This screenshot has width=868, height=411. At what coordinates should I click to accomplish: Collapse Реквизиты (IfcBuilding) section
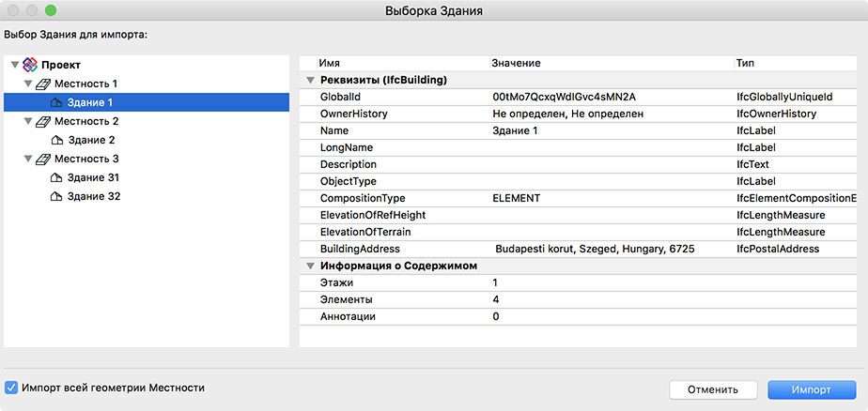310,80
